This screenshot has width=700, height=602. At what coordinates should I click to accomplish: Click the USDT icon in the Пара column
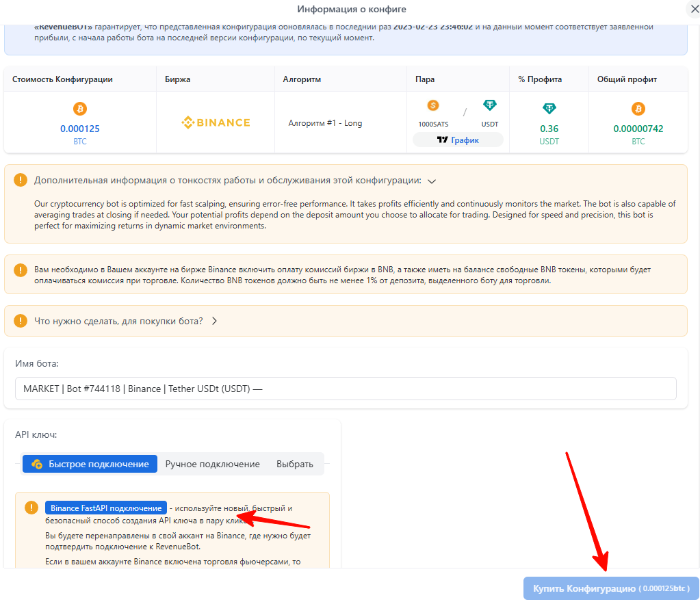click(490, 105)
